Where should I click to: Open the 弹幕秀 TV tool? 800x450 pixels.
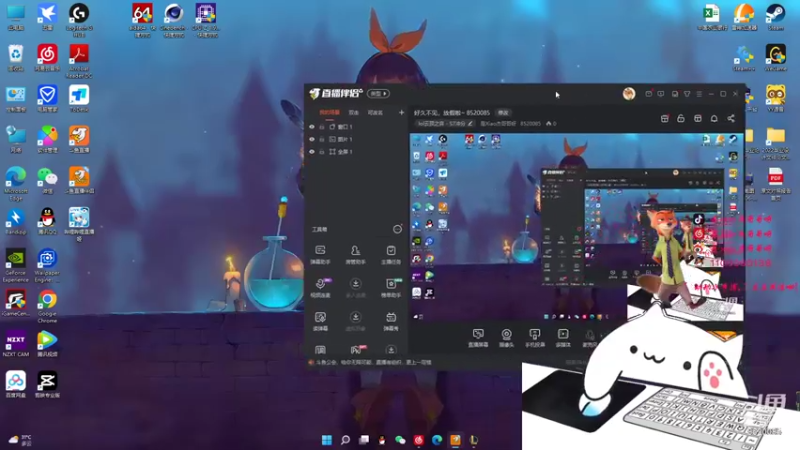[391, 321]
